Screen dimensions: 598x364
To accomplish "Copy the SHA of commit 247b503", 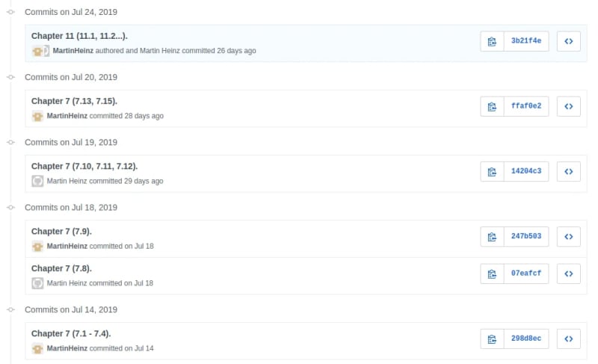I will pos(492,237).
